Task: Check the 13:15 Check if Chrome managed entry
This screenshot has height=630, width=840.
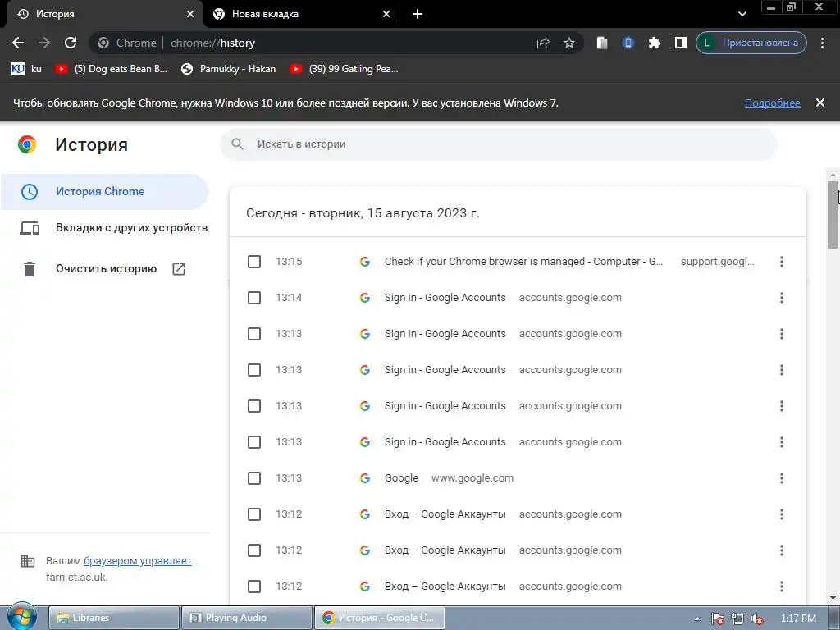Action: [x=254, y=262]
